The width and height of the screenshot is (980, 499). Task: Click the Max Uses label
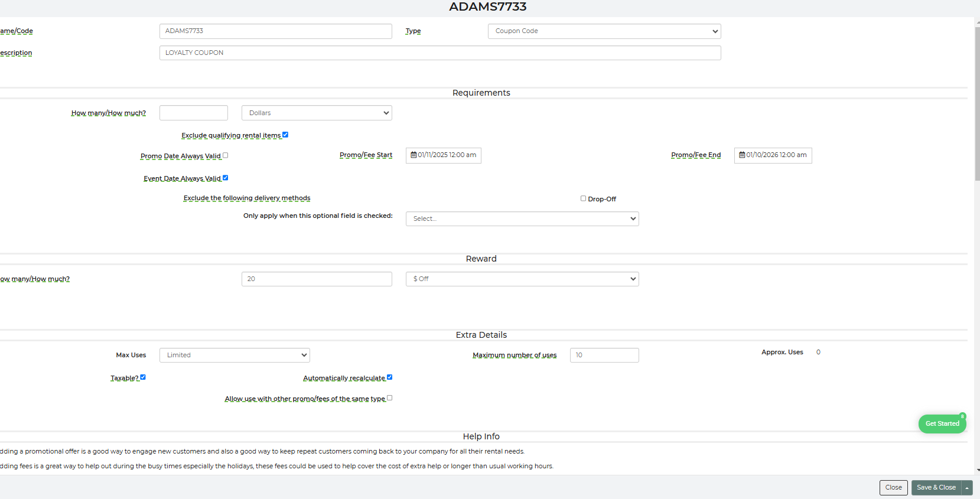(131, 355)
